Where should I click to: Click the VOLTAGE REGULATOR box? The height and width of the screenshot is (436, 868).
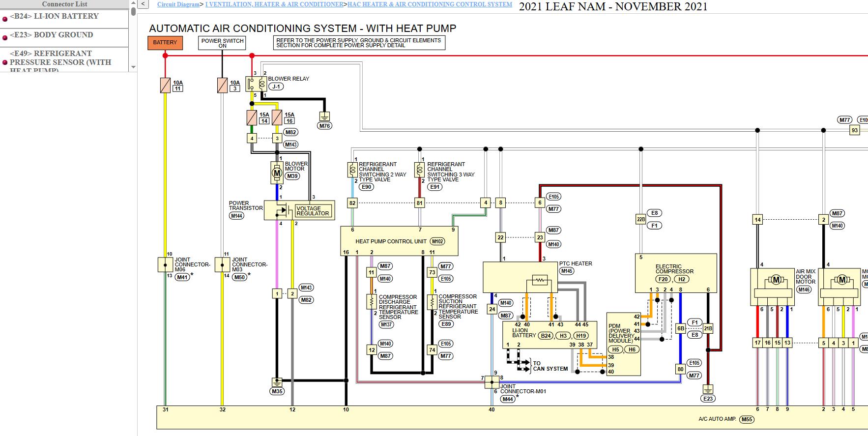click(x=313, y=211)
